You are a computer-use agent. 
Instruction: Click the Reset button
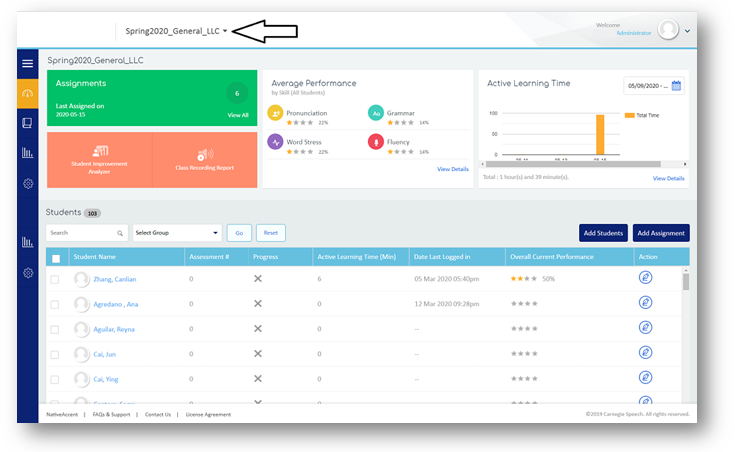(x=270, y=233)
